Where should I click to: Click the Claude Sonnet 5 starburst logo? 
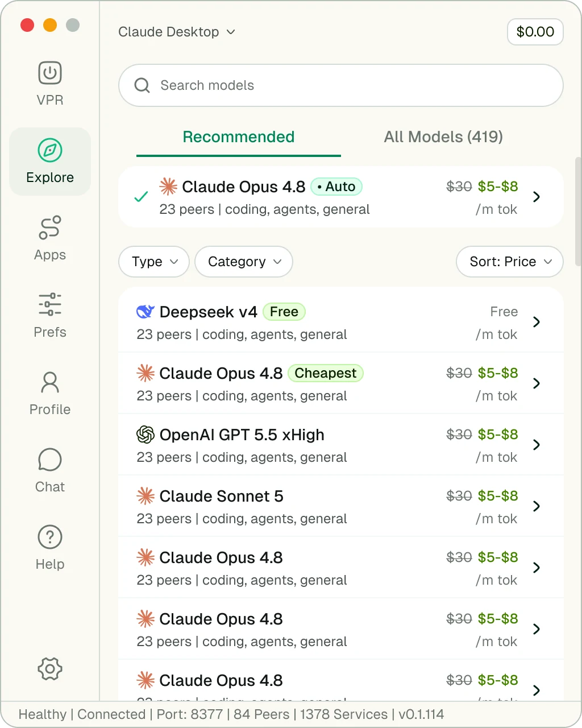pos(145,496)
